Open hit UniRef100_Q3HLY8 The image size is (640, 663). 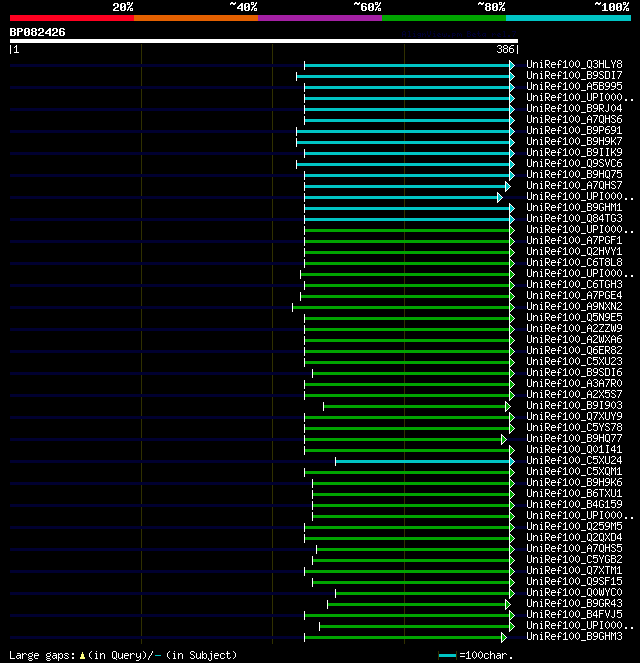pyautogui.click(x=574, y=65)
